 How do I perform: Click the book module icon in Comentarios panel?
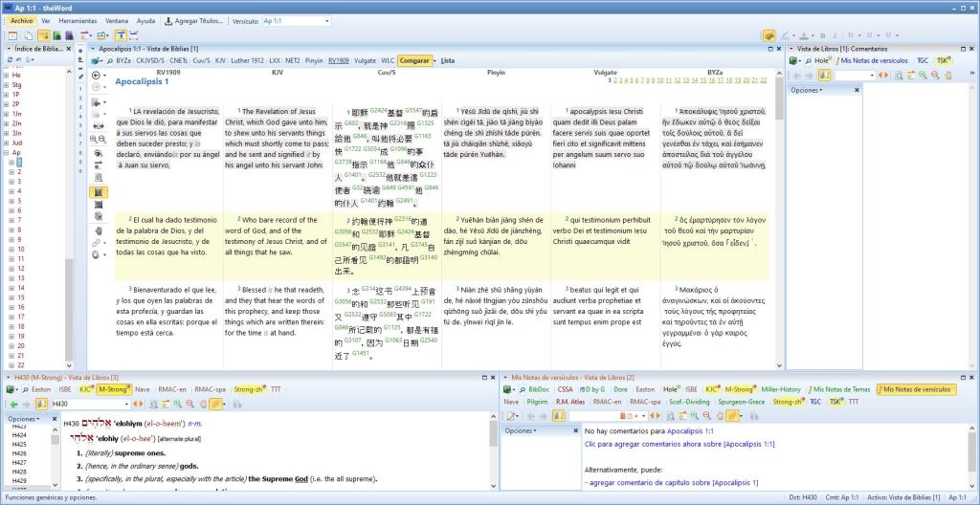793,60
